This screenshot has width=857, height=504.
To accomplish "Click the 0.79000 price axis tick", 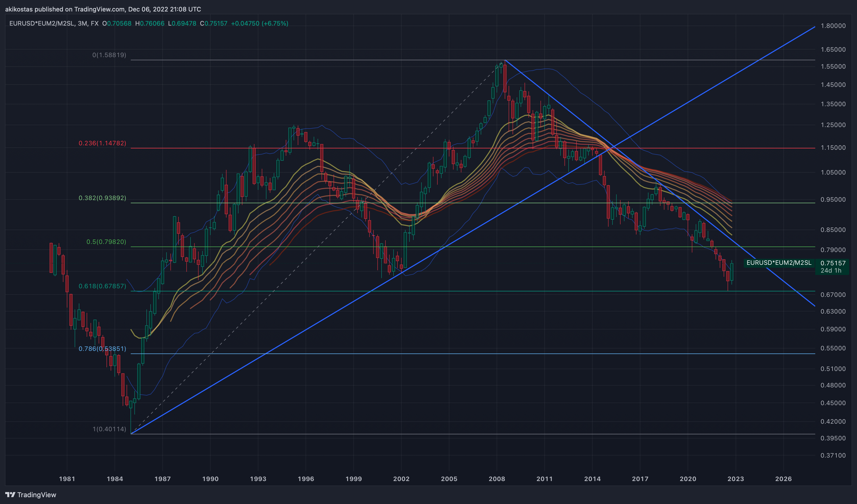I will point(833,250).
